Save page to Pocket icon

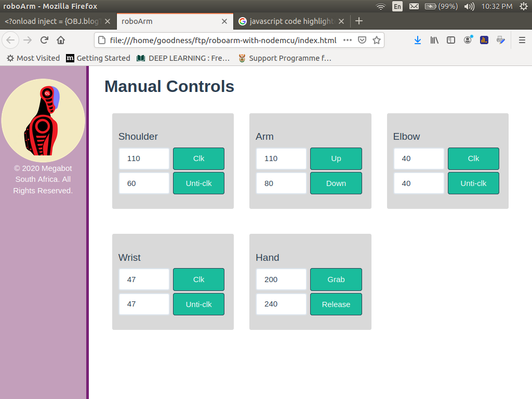tap(363, 40)
